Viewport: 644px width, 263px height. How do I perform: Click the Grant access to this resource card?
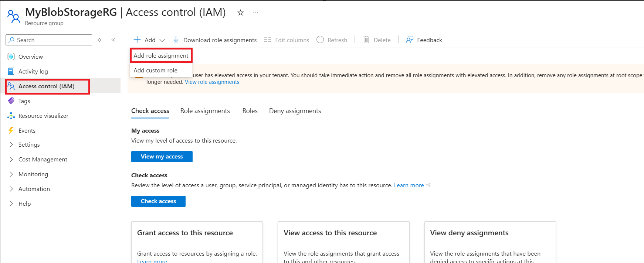(197, 242)
